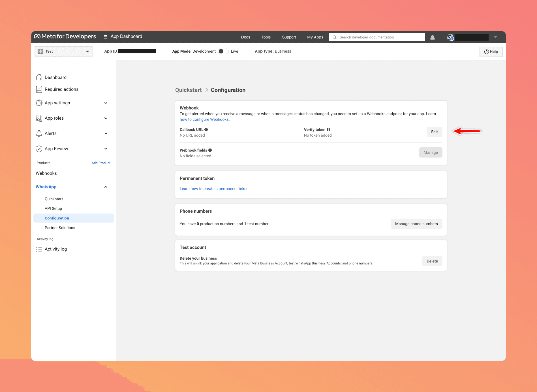The width and height of the screenshot is (537, 392).
Task: Click Manage phone numbers button
Action: tap(416, 224)
